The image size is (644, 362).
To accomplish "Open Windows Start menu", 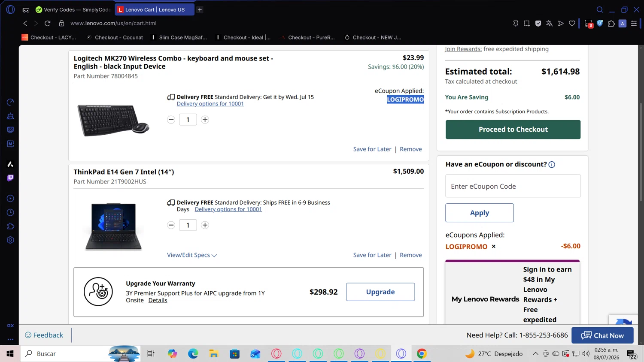I will pos(10,353).
